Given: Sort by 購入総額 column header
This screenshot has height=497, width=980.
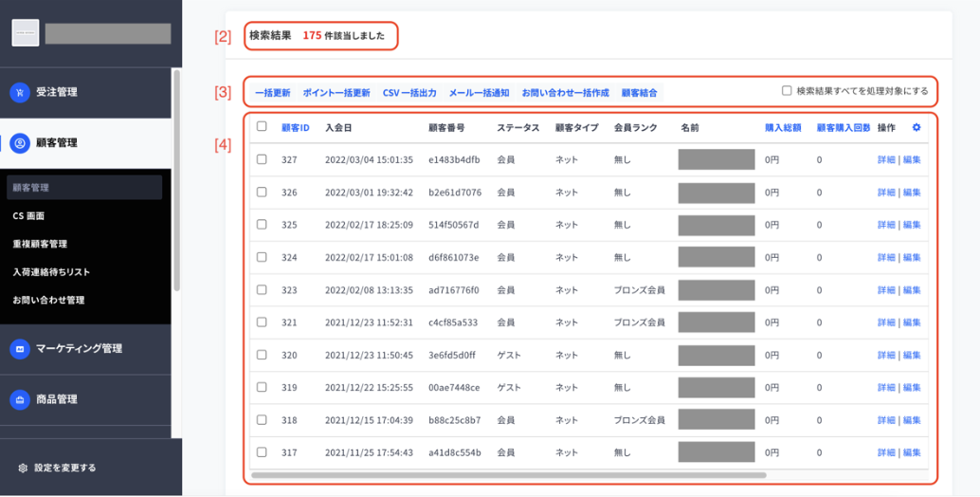Looking at the screenshot, I should click(x=783, y=127).
